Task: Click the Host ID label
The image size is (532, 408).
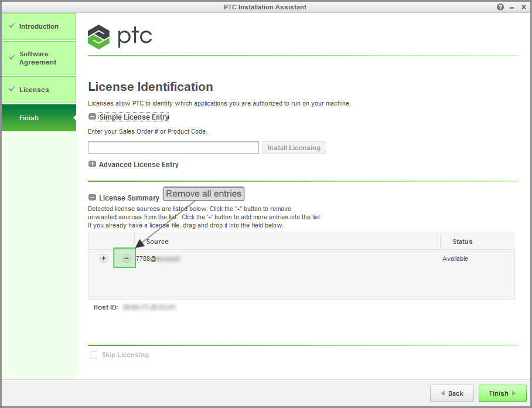Action: click(106, 307)
